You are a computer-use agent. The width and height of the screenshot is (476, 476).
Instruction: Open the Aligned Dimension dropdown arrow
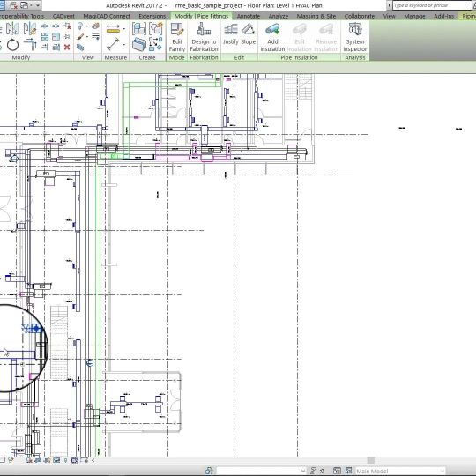[x=124, y=29]
